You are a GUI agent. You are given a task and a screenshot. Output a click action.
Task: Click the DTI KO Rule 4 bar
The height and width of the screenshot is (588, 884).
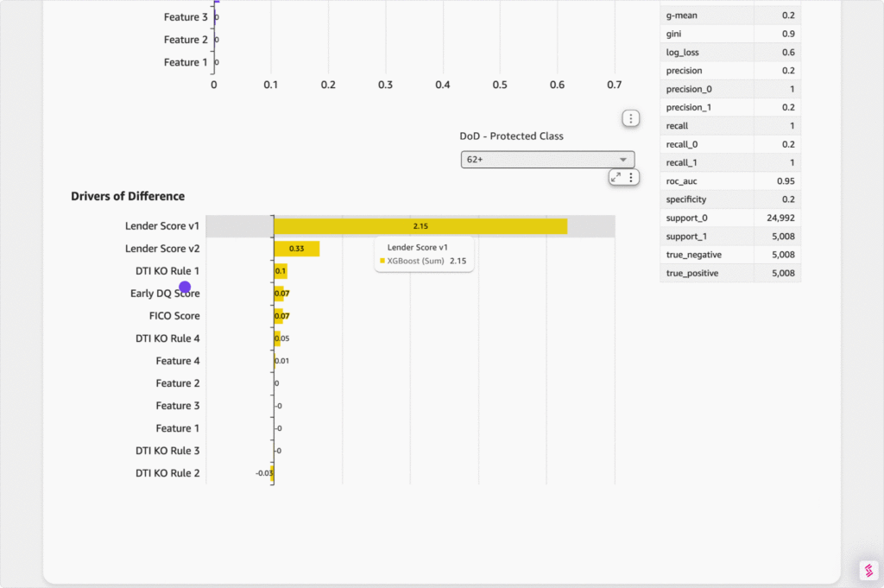(x=277, y=338)
